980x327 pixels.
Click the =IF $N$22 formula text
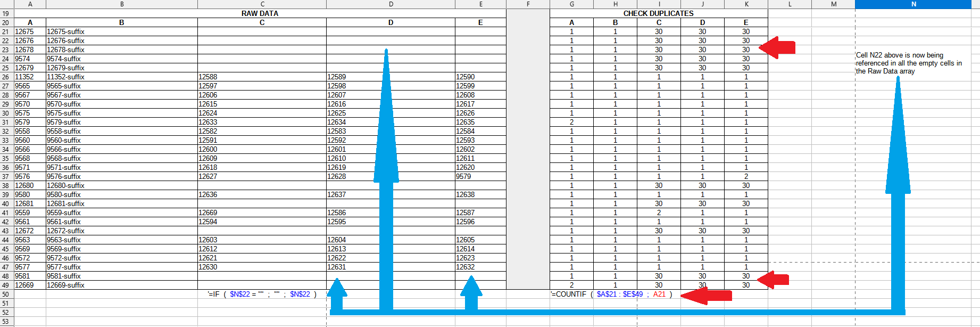point(262,294)
